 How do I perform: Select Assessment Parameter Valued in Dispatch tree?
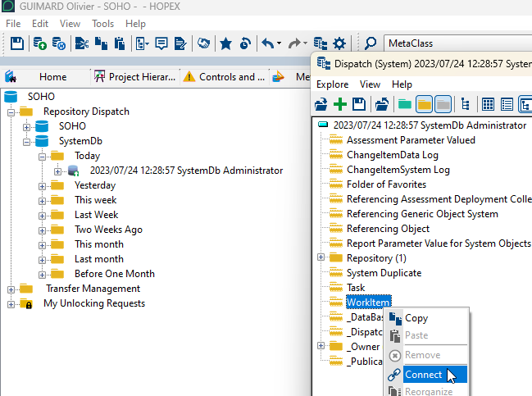(411, 140)
